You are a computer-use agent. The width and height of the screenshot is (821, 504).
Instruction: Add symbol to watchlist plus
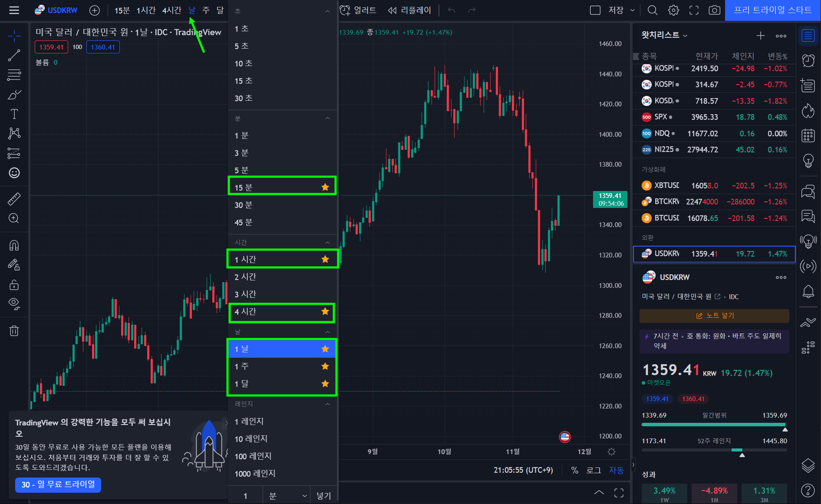click(761, 36)
